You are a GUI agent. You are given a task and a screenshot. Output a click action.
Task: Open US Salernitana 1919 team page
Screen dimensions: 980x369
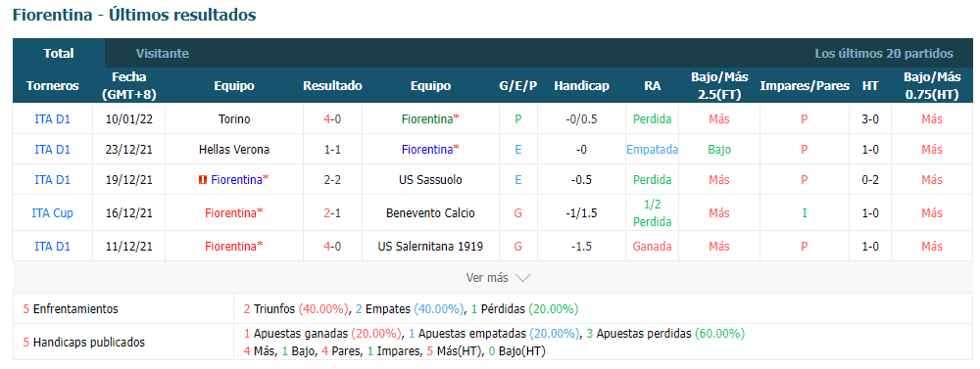tap(430, 246)
